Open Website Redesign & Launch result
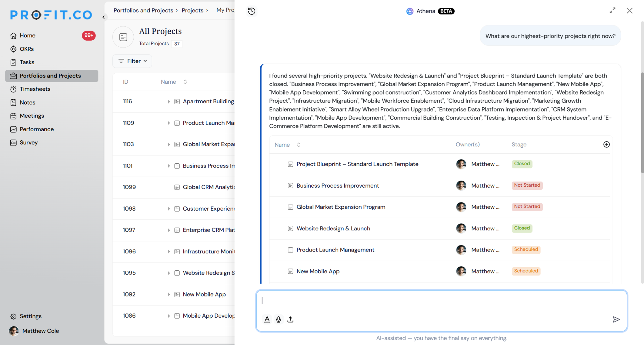 tap(333, 228)
